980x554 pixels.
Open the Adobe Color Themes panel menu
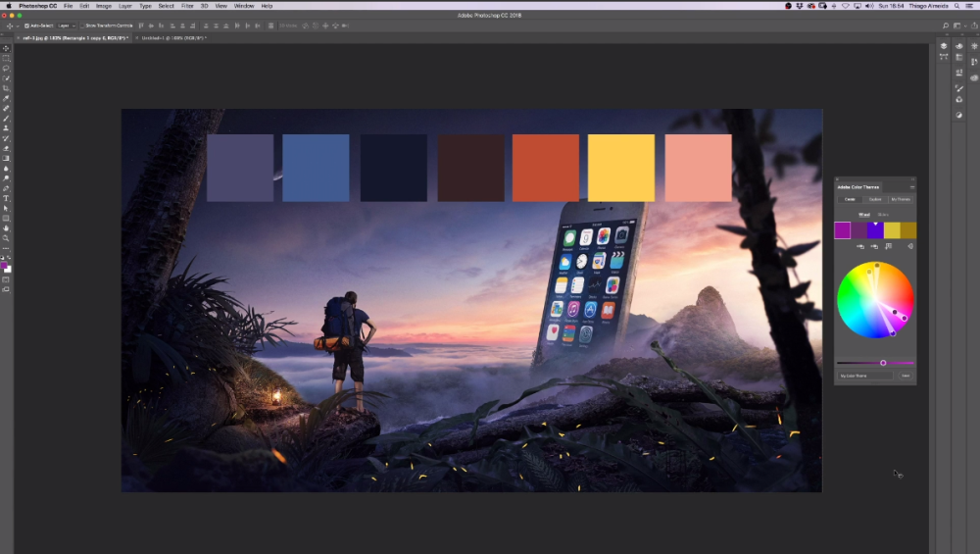point(911,187)
